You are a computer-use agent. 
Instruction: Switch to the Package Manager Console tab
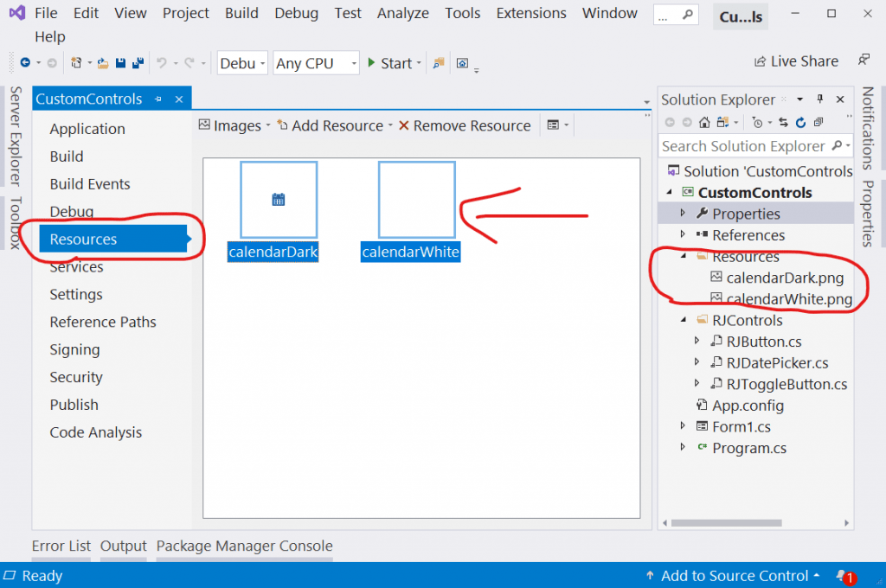[244, 546]
